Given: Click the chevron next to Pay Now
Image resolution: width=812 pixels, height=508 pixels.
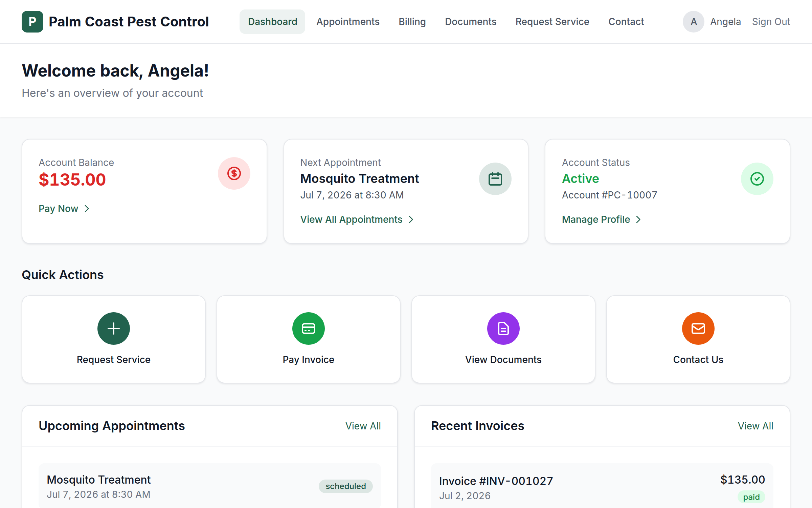Looking at the screenshot, I should coord(87,209).
